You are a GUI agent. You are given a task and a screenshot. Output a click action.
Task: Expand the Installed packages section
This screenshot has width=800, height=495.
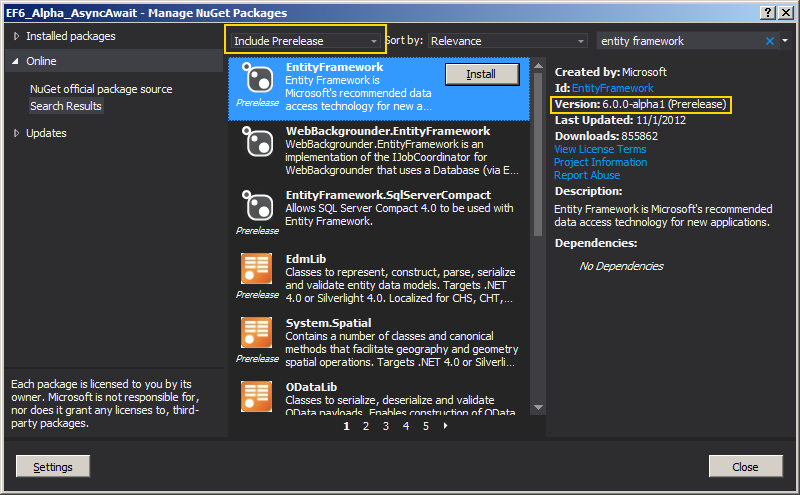pyautogui.click(x=17, y=36)
